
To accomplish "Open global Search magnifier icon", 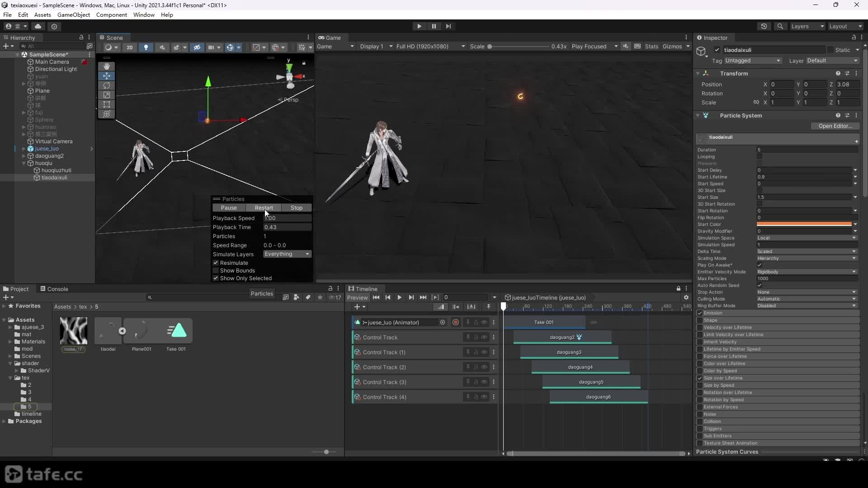I will [x=780, y=26].
